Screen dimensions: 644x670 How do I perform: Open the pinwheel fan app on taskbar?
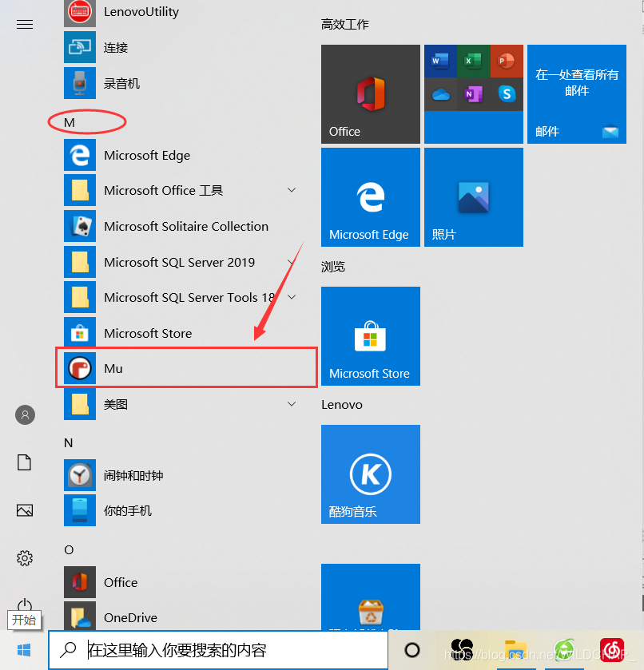click(x=462, y=649)
